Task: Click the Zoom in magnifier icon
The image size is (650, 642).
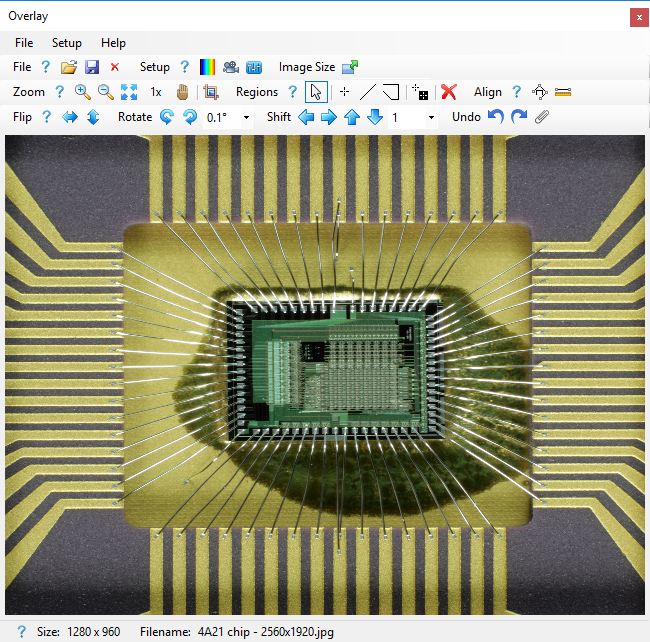Action: (83, 92)
